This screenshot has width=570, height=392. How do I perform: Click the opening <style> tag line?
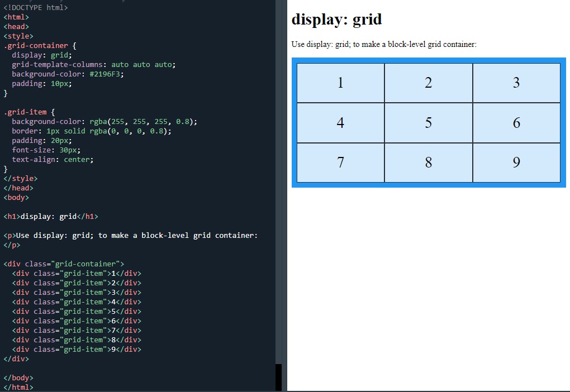18,36
